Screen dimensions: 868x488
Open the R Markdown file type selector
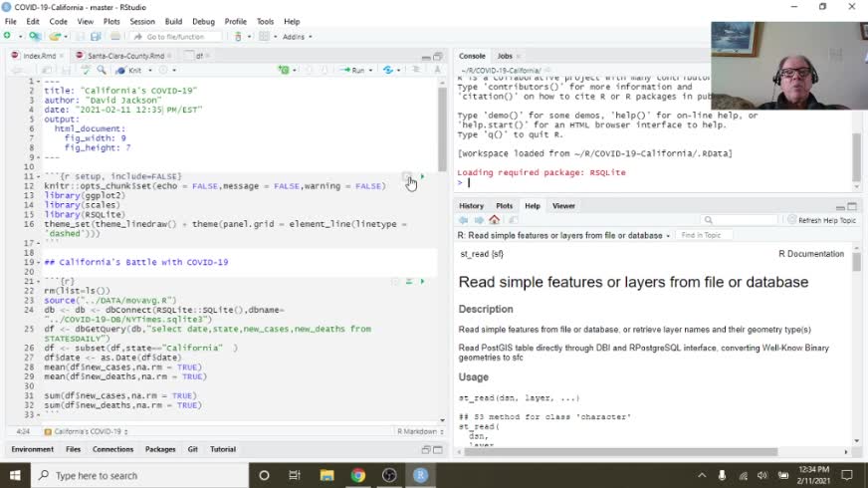(x=420, y=431)
